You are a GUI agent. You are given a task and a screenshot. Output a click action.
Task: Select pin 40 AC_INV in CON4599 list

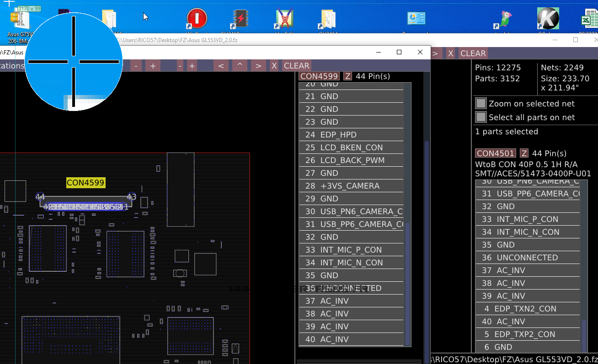tap(351, 339)
